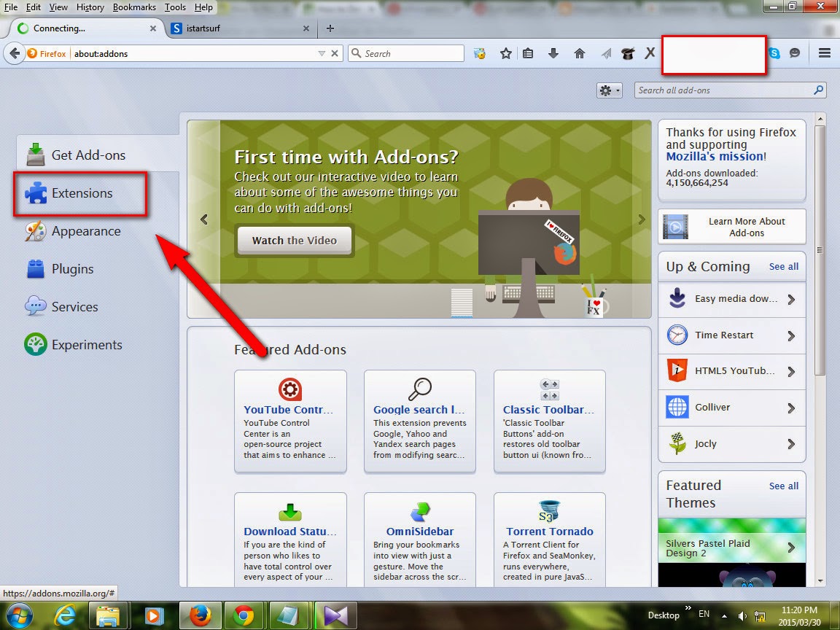Screen dimensions: 840x630
Task: Open the Jocly add-on entry
Action: (x=732, y=443)
